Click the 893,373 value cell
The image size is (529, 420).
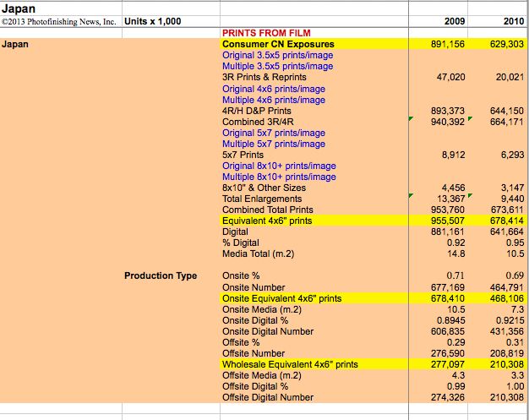coord(448,111)
